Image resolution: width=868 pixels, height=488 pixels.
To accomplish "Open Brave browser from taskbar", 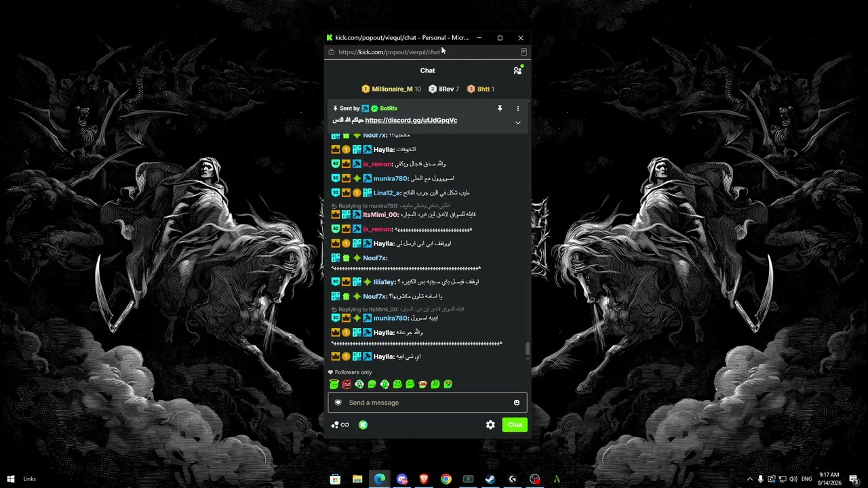I will click(x=424, y=479).
